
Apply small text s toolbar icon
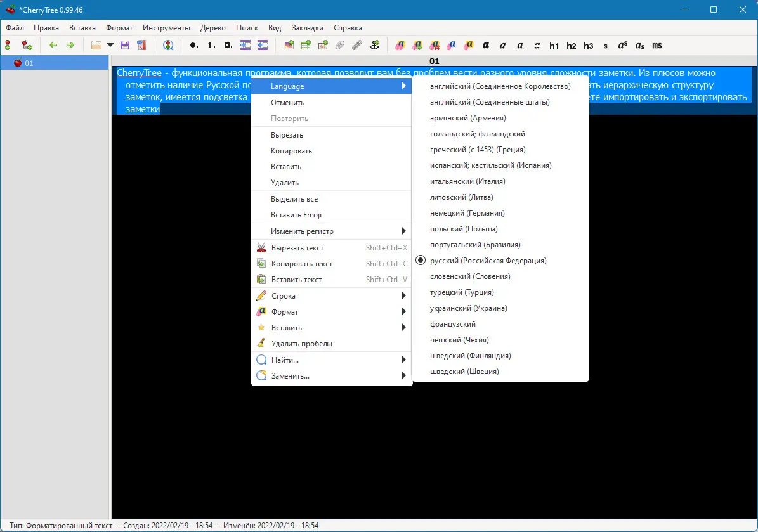coord(606,46)
